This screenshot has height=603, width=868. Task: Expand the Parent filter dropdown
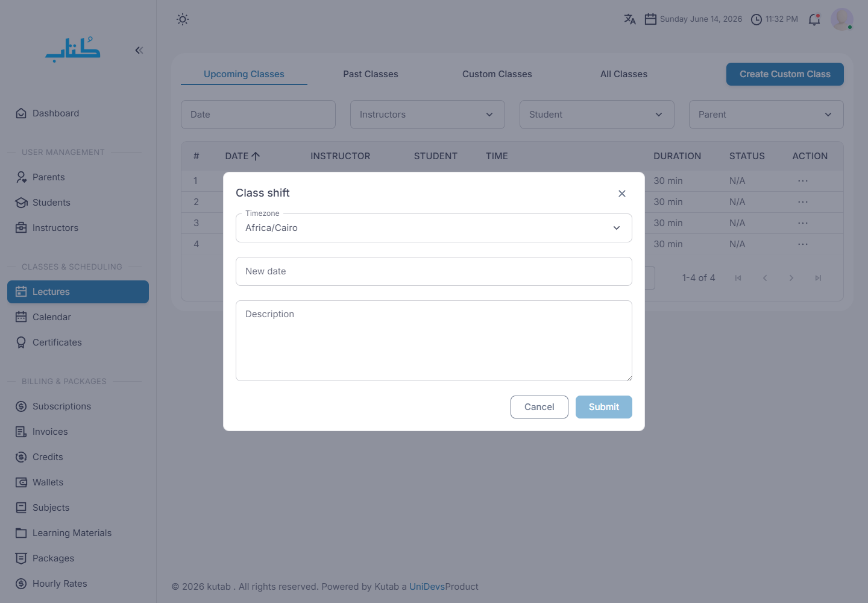click(766, 115)
